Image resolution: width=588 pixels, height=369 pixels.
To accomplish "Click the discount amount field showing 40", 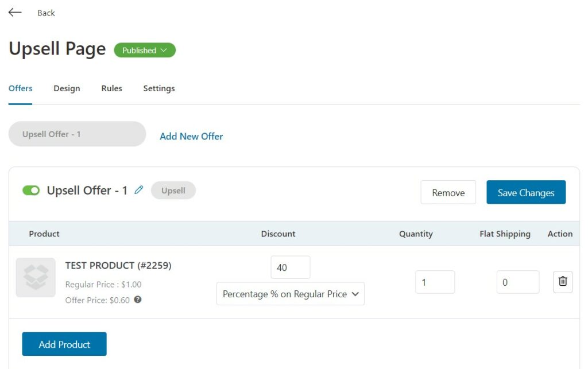I will tap(290, 267).
